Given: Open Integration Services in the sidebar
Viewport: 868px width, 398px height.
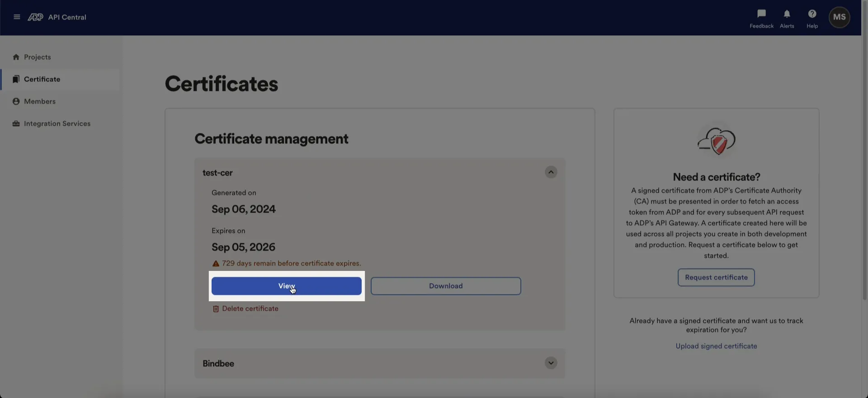Looking at the screenshot, I should coord(61,123).
